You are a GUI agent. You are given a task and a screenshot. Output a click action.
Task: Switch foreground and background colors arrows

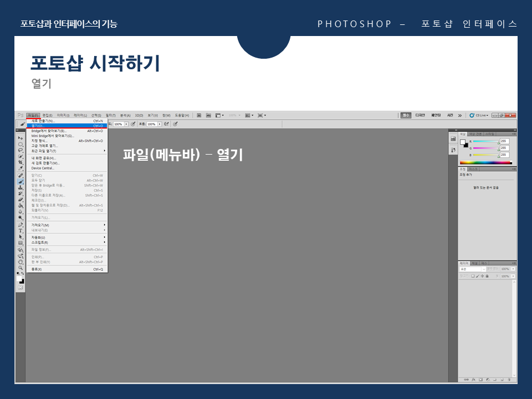(x=23, y=273)
